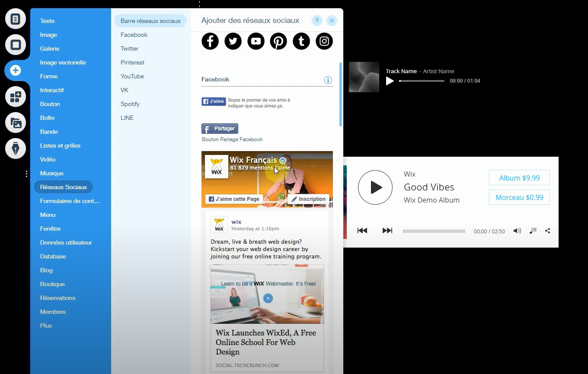Viewport: 588px width, 374px height.
Task: Open Spotify subcategory
Action: point(130,104)
